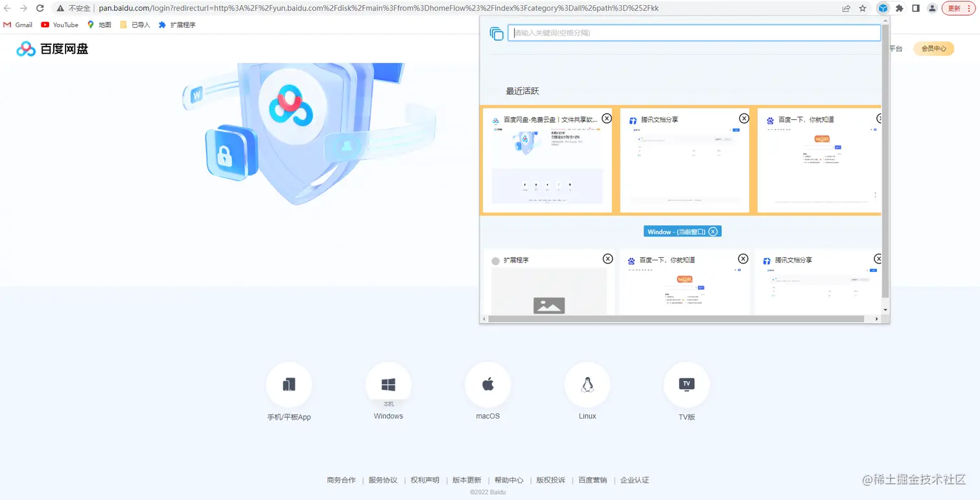Open the Gmail bookmark
The image size is (980, 500).
[18, 25]
